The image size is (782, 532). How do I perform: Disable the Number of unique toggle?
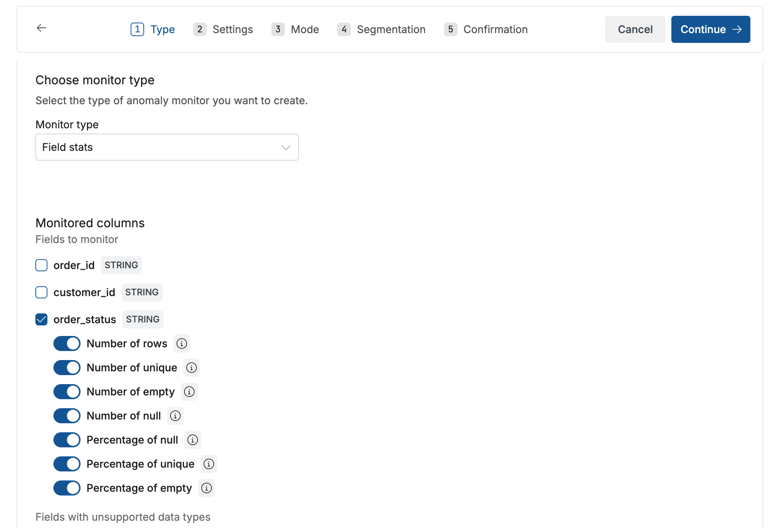click(67, 368)
